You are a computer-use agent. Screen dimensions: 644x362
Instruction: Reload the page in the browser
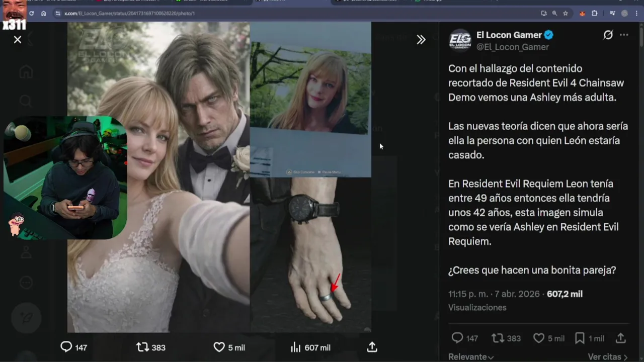[32, 14]
